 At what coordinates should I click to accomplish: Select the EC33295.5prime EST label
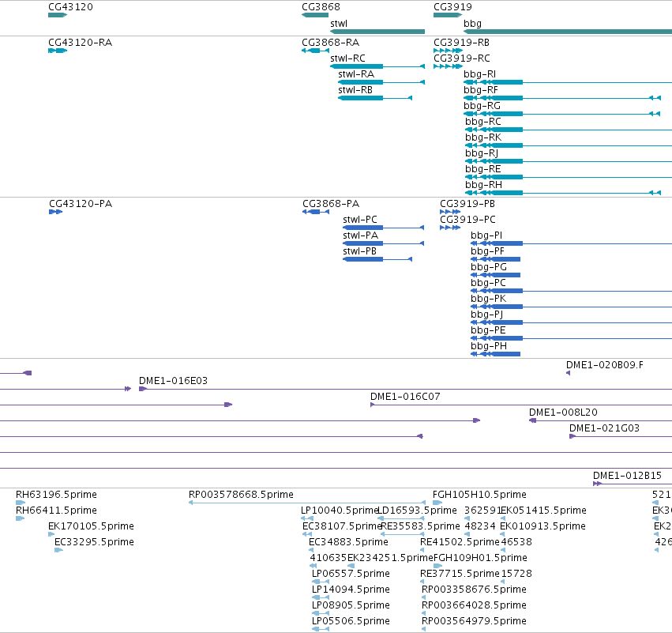click(x=94, y=542)
